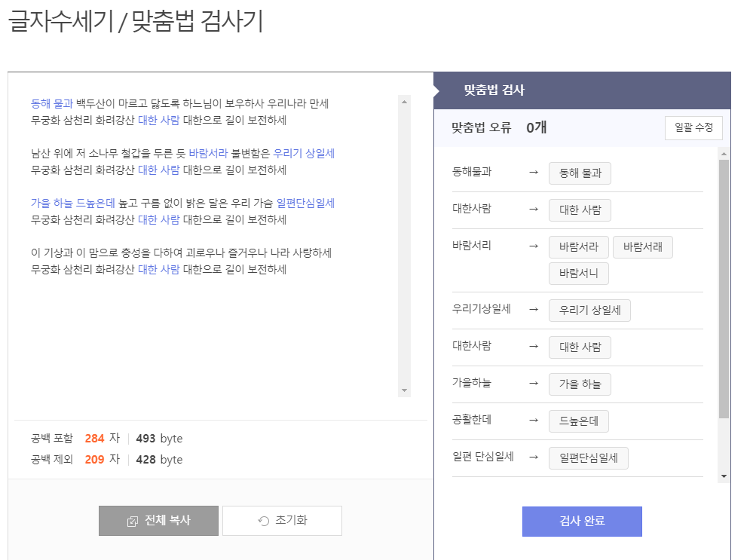This screenshot has width=750, height=560.
Task: Click the 284 character count value
Action: (94, 439)
